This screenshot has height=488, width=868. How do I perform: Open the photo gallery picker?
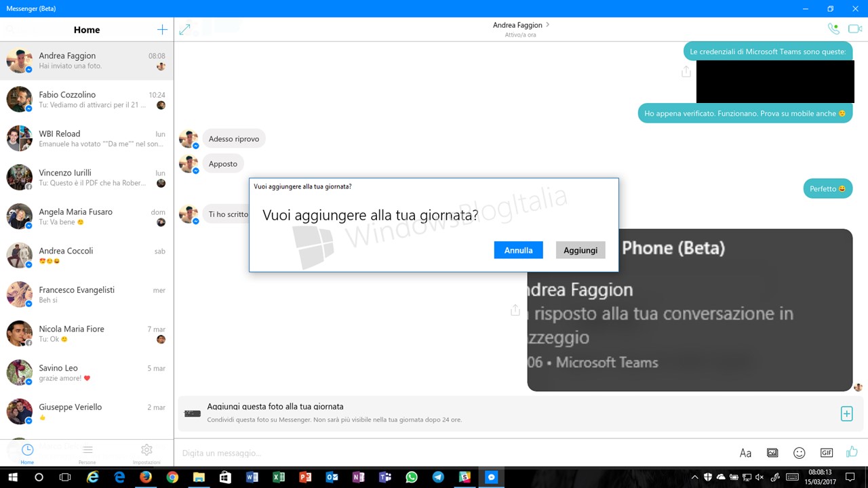(x=772, y=453)
